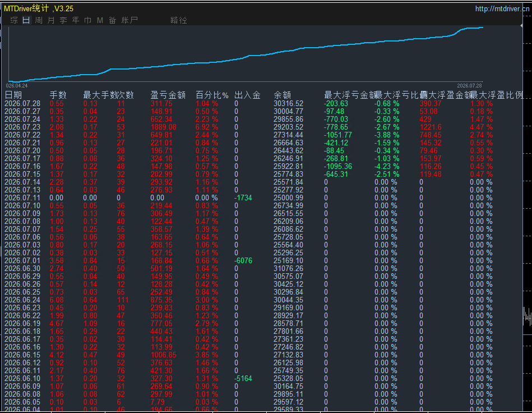The image size is (532, 413).
Task: Click lot size value 6.08
Action: pyautogui.click(x=57, y=300)
